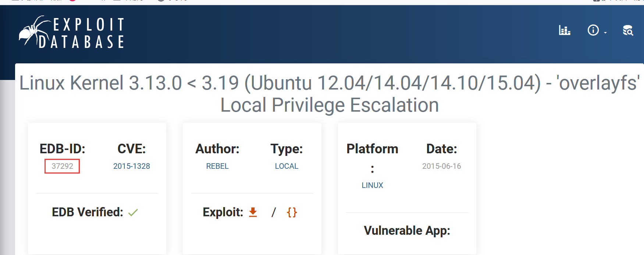The width and height of the screenshot is (644, 255).
Task: Click the Author label
Action: (217, 149)
